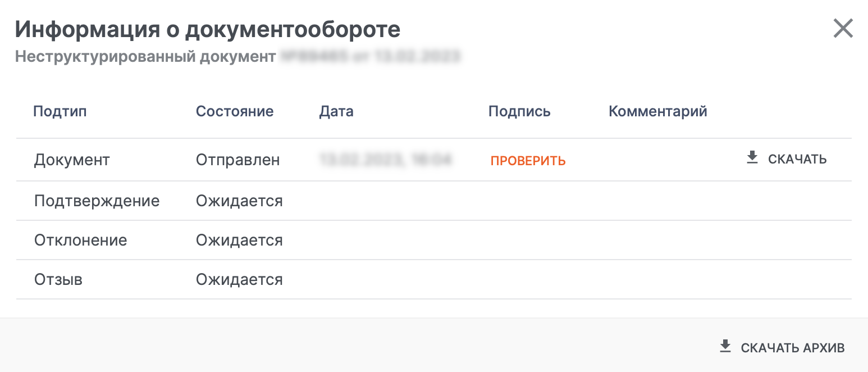The image size is (868, 372).
Task: Click the Дата column header
Action: coord(336,111)
